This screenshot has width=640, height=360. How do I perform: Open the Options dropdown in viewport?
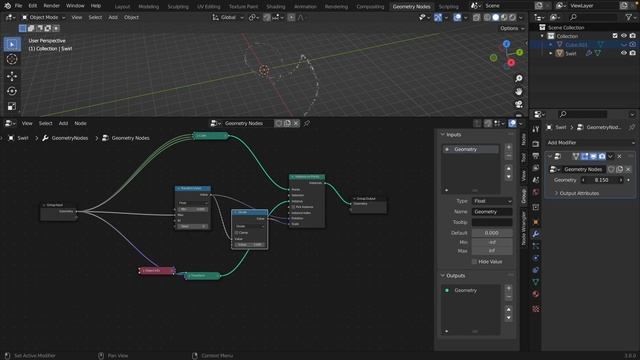[512, 29]
